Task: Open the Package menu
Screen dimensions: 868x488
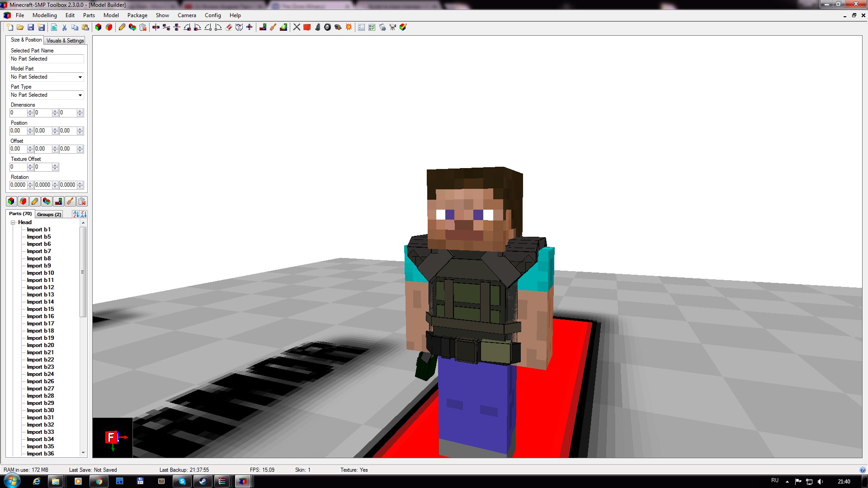Action: pyautogui.click(x=137, y=15)
